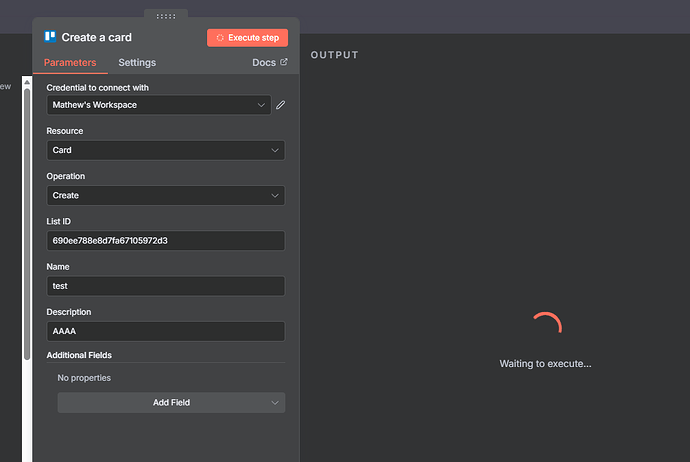Screen dimensions: 690x462
Task: Click the List ID input field
Action: tap(165, 241)
